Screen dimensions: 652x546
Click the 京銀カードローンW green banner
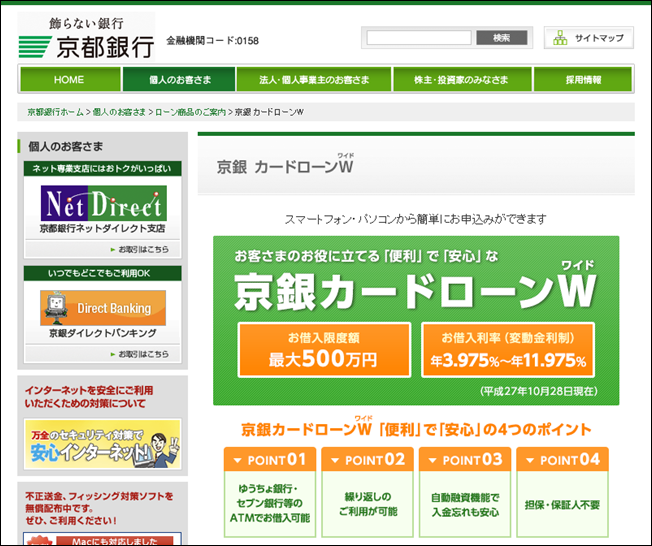pyautogui.click(x=416, y=321)
